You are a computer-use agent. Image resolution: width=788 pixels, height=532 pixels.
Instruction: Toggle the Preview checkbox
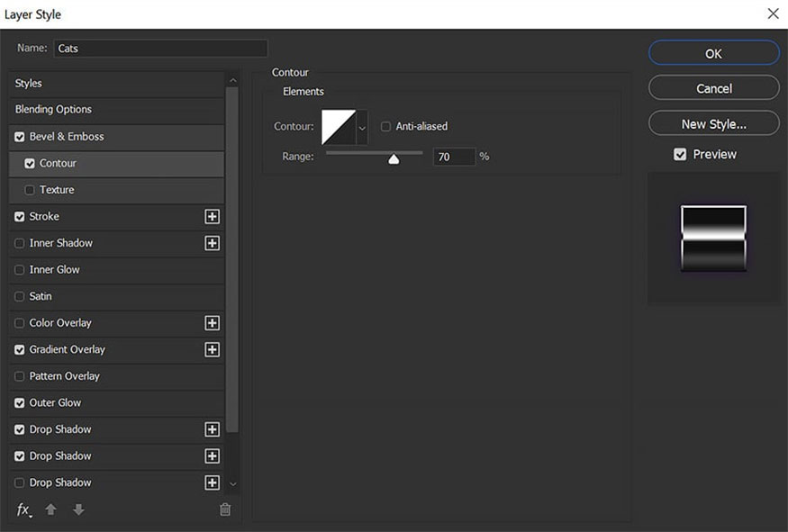680,154
